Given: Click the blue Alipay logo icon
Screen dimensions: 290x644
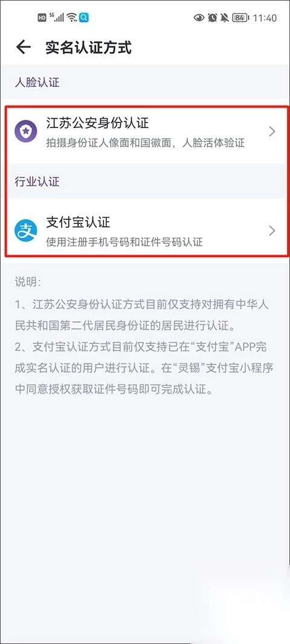Looking at the screenshot, I should (x=25, y=231).
